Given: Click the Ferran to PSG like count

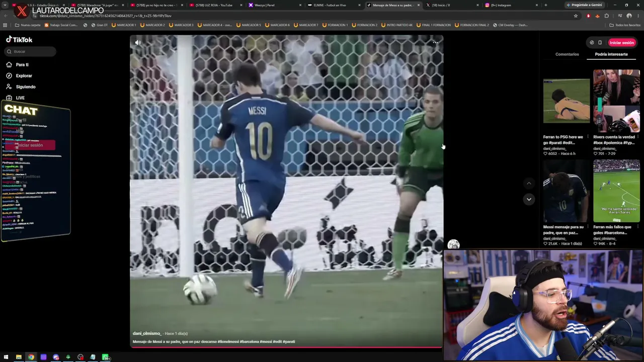Looking at the screenshot, I should [x=550, y=154].
